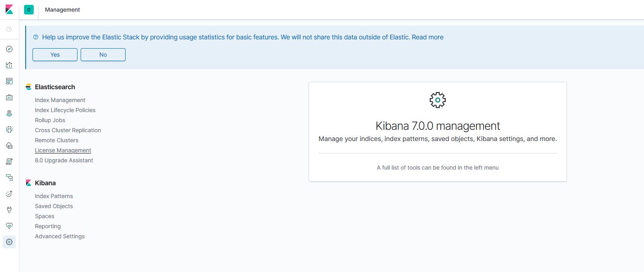Open Advanced Settings
644x272 pixels.
pos(60,236)
